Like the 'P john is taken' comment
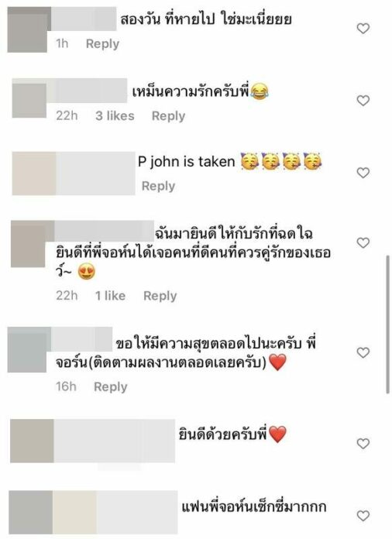 363,173
